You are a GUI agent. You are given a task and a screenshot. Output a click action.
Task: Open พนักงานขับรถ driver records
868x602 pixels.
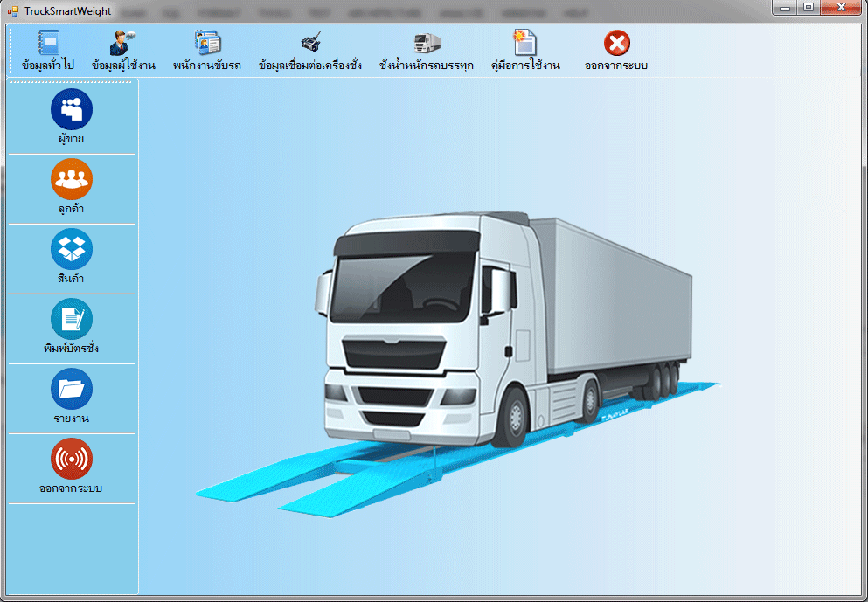[x=207, y=51]
